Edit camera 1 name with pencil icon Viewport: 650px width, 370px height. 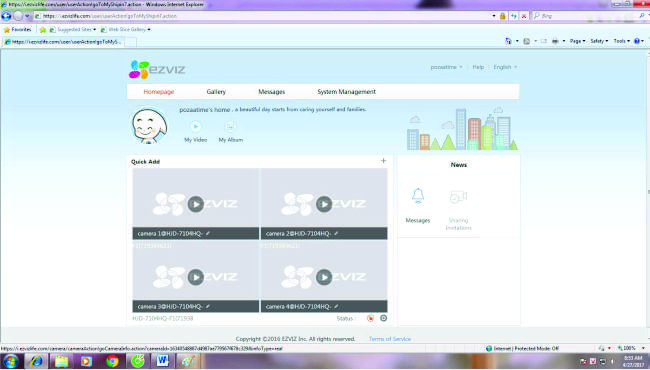(x=208, y=233)
